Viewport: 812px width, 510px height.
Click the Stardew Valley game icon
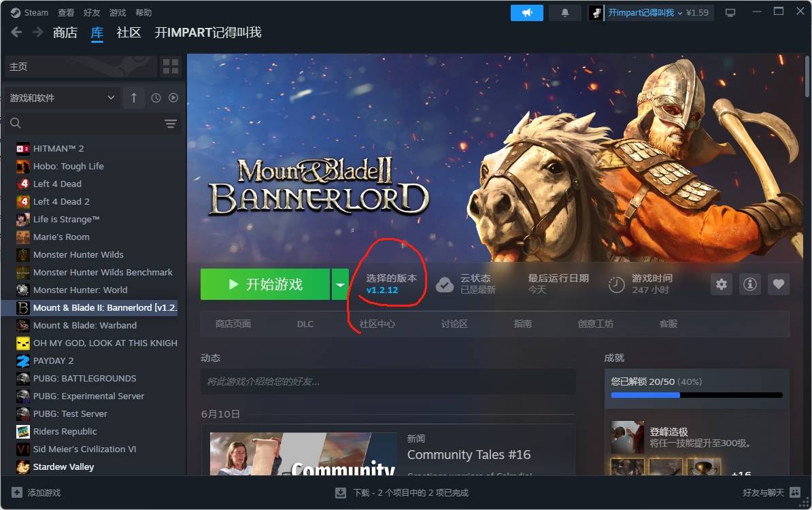click(x=23, y=467)
